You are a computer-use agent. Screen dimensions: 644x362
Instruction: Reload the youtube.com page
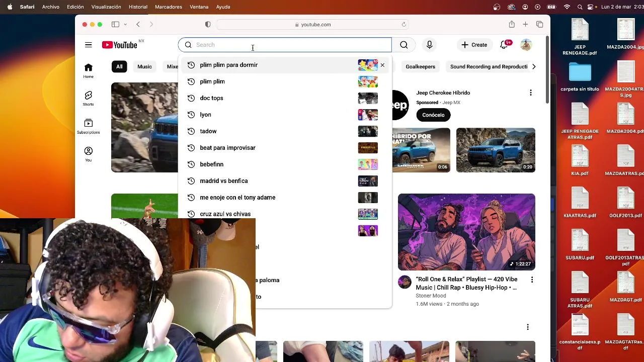click(x=404, y=24)
